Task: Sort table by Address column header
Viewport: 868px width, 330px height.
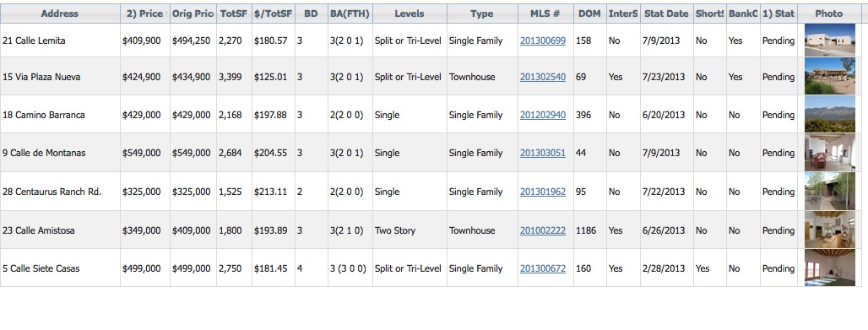Action: pos(60,14)
